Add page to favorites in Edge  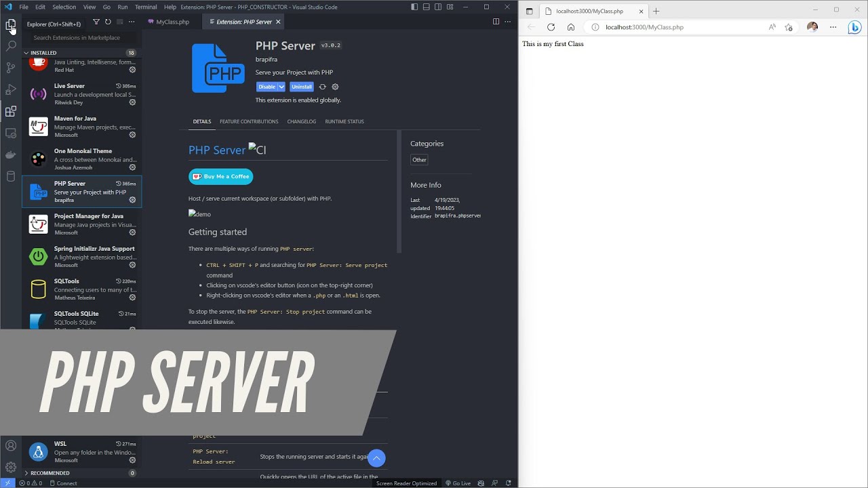click(x=789, y=27)
